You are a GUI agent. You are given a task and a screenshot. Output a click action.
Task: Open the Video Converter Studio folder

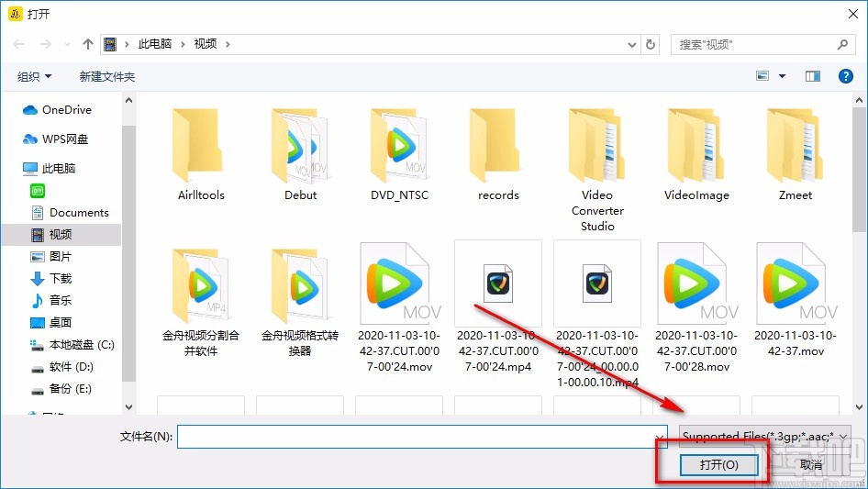(x=597, y=170)
